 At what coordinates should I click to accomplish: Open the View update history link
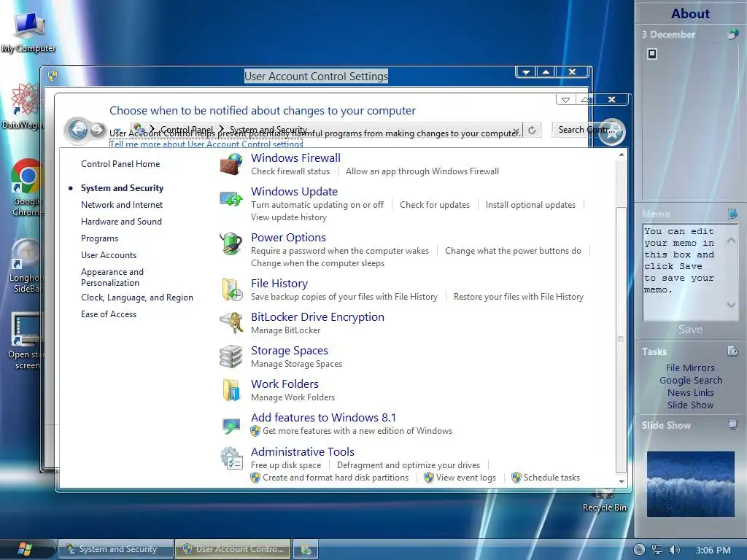pyautogui.click(x=289, y=217)
